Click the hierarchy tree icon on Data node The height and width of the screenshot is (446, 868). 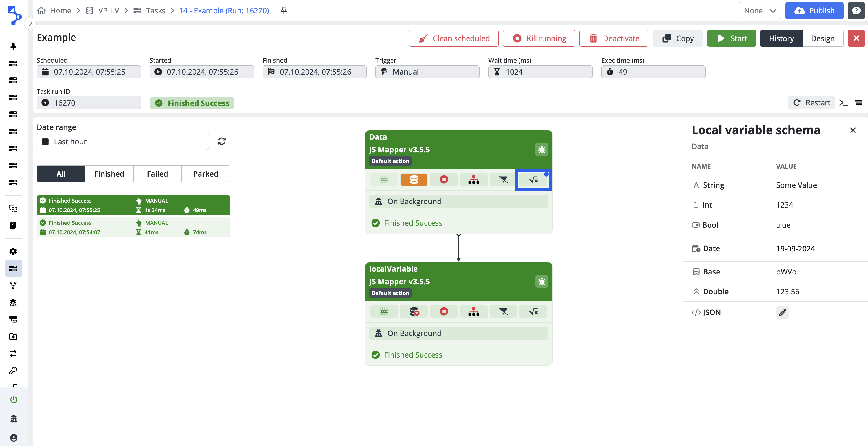click(x=473, y=180)
